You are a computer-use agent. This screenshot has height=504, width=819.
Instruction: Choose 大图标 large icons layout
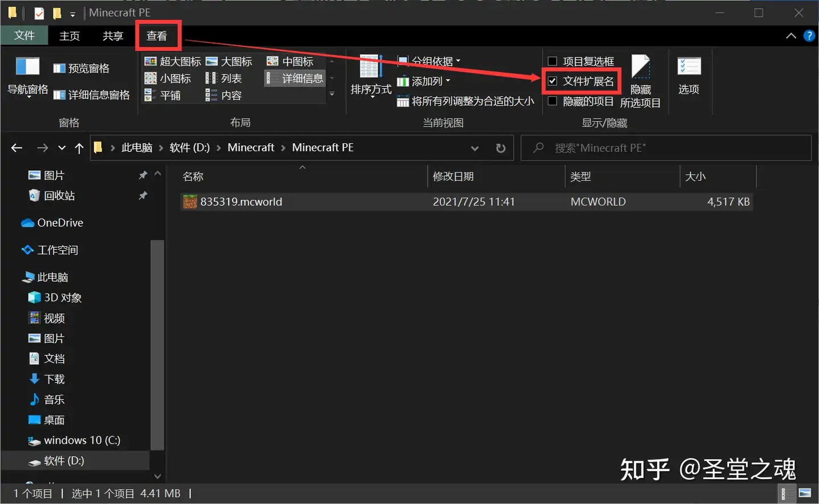(229, 61)
